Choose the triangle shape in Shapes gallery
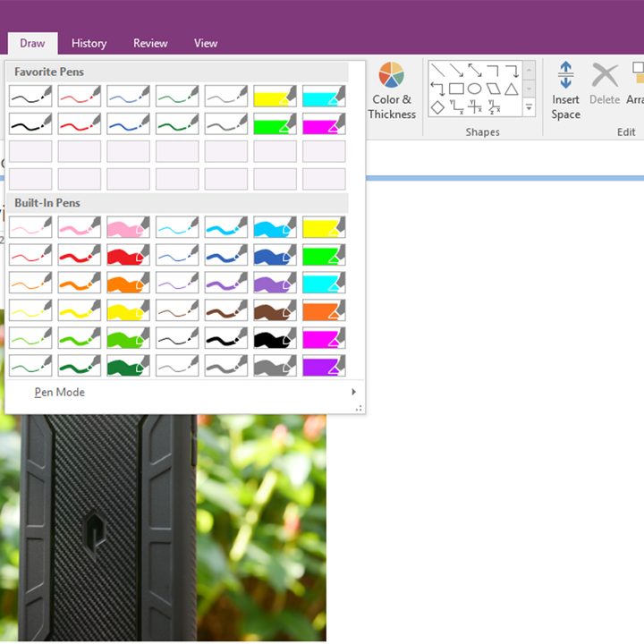644x644 pixels. (512, 89)
